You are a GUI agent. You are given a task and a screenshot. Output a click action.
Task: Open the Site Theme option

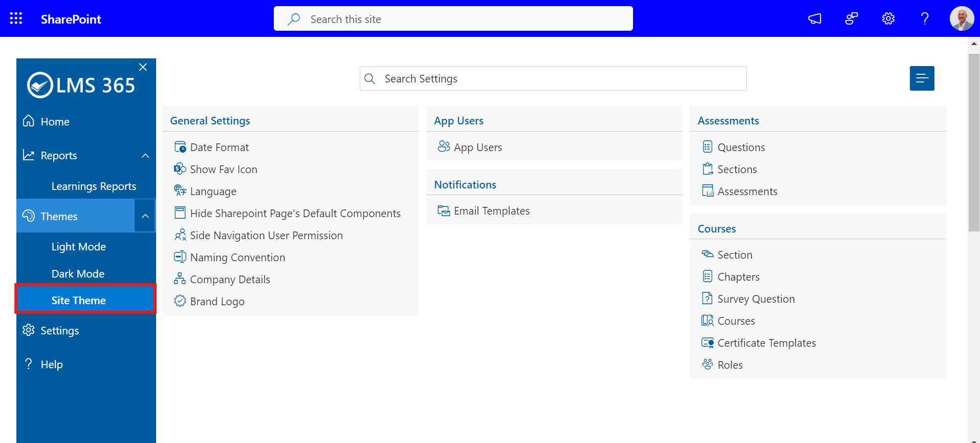pyautogui.click(x=85, y=299)
